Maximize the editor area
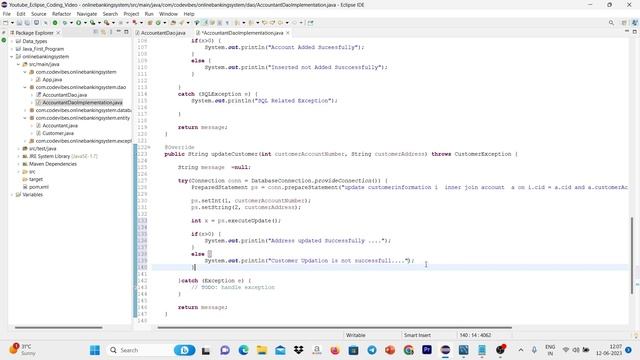The width and height of the screenshot is (640, 360). coord(635,32)
